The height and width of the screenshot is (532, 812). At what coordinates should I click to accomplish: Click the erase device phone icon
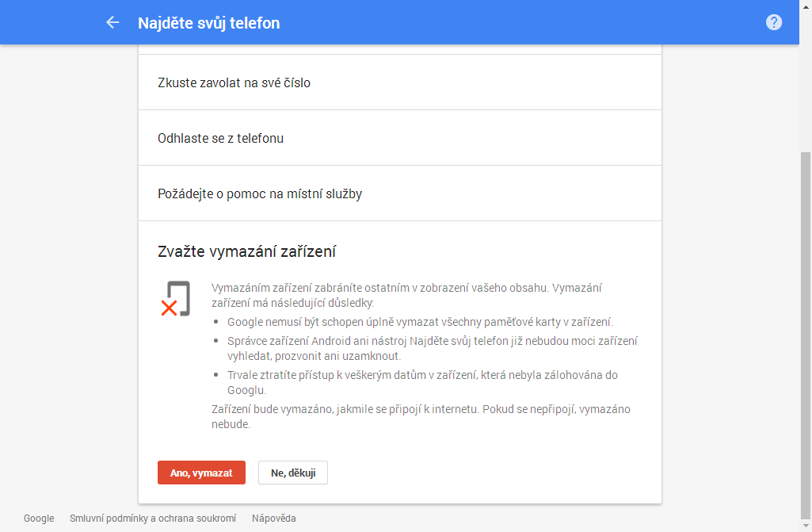tap(175, 299)
